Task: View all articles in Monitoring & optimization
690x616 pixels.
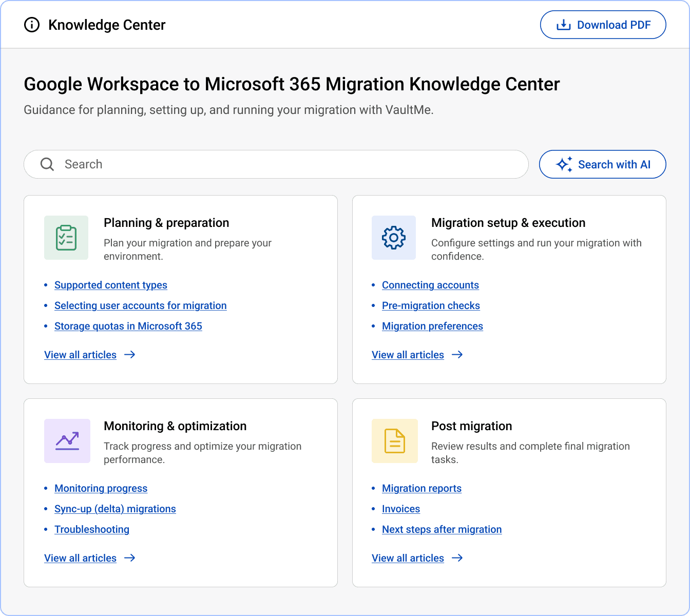Action: click(x=81, y=558)
